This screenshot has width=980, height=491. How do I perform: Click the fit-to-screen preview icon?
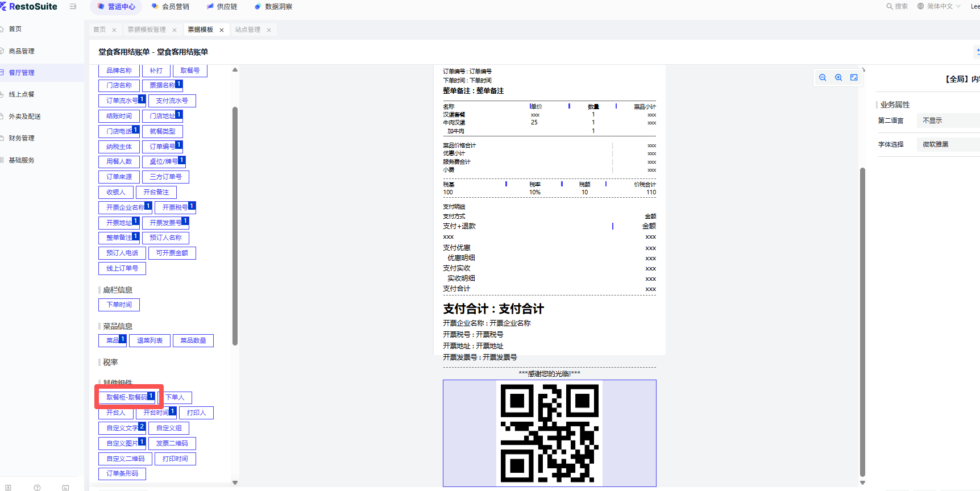click(x=854, y=78)
